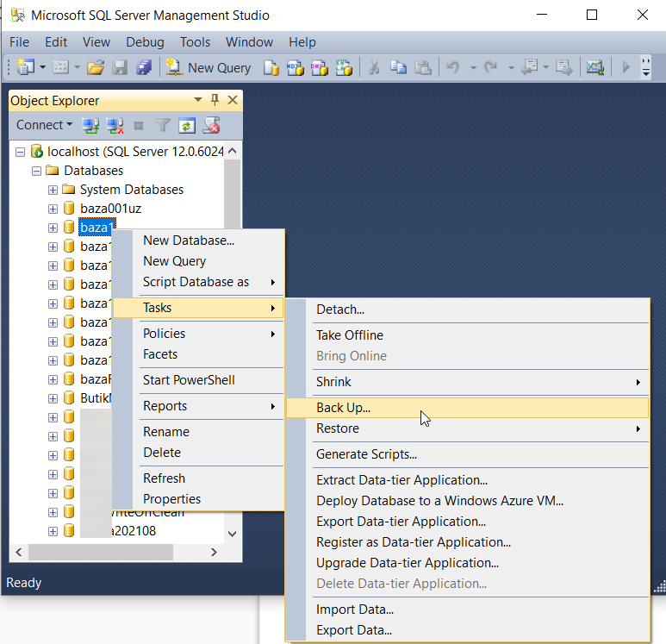Click the Object Explorer horizontal scrollbar thumb
The height and width of the screenshot is (644, 666).
(x=101, y=552)
